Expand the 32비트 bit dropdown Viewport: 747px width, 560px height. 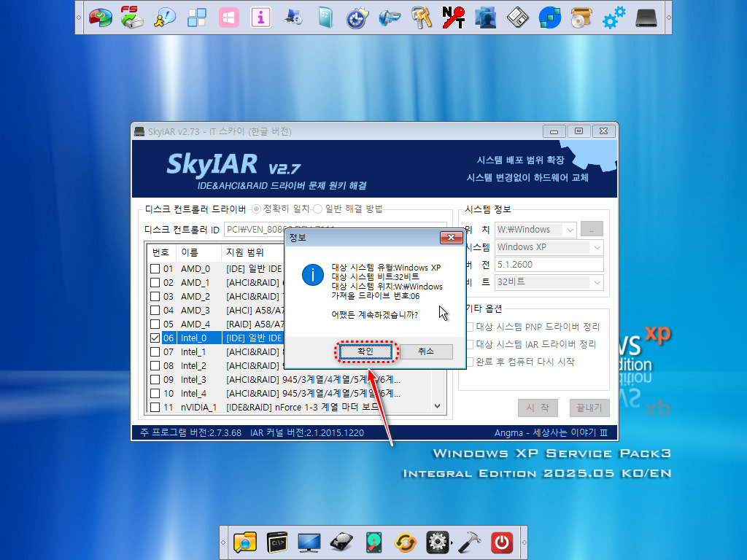pos(597,282)
